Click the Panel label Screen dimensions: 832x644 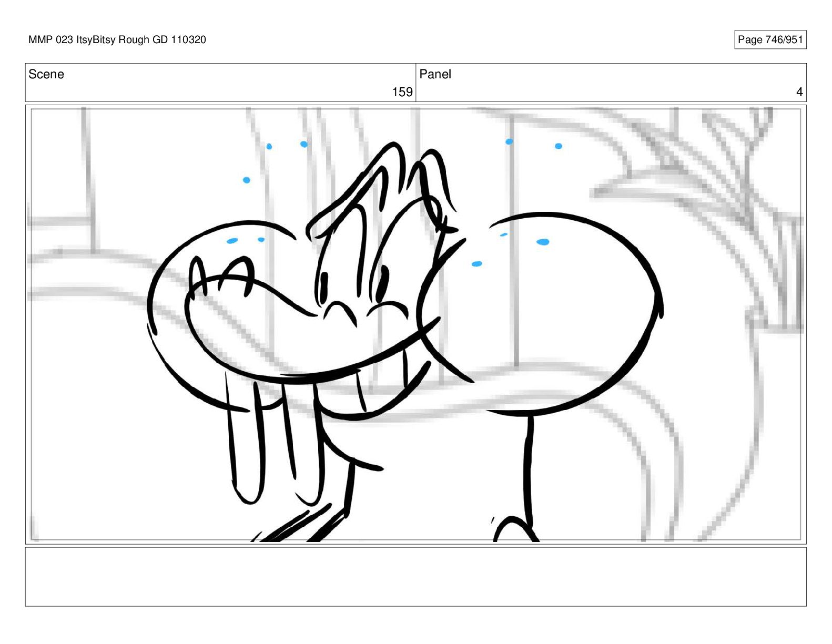pos(435,74)
